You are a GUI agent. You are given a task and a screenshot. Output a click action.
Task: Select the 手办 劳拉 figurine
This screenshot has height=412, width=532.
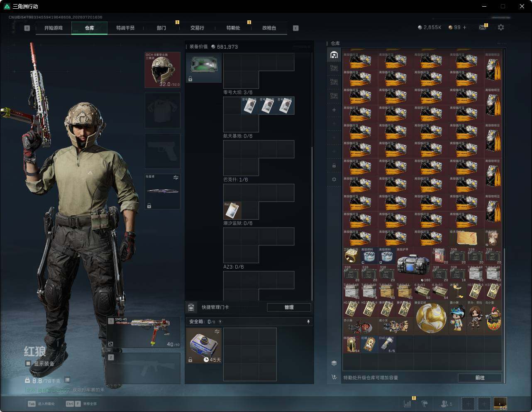475,317
